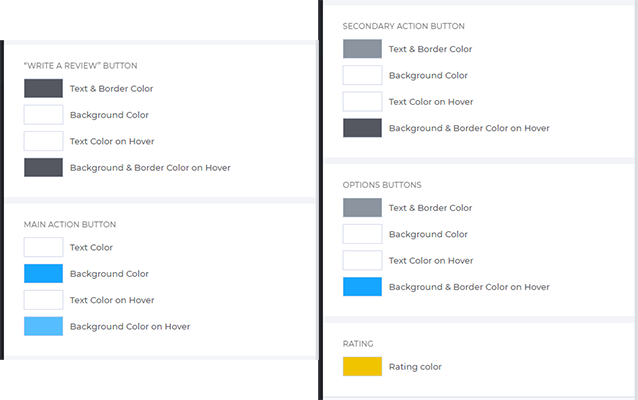Screen dimensions: 638x400
Task: Click 'Text Color on Hover' label under Secondary Action Button
Action: coord(431,102)
